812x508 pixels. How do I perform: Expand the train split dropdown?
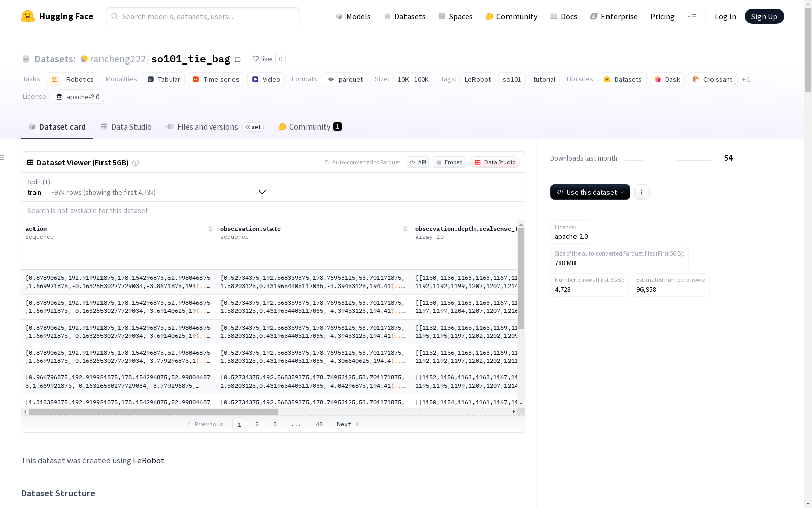(x=147, y=187)
